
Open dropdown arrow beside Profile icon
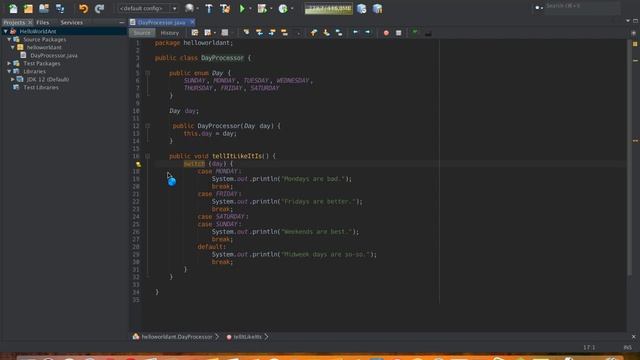point(292,8)
